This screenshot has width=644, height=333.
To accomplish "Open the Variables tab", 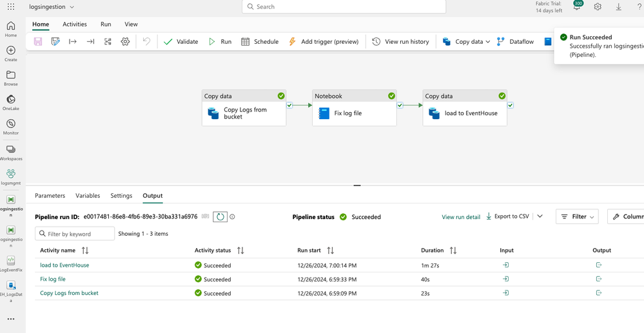I will [x=88, y=196].
